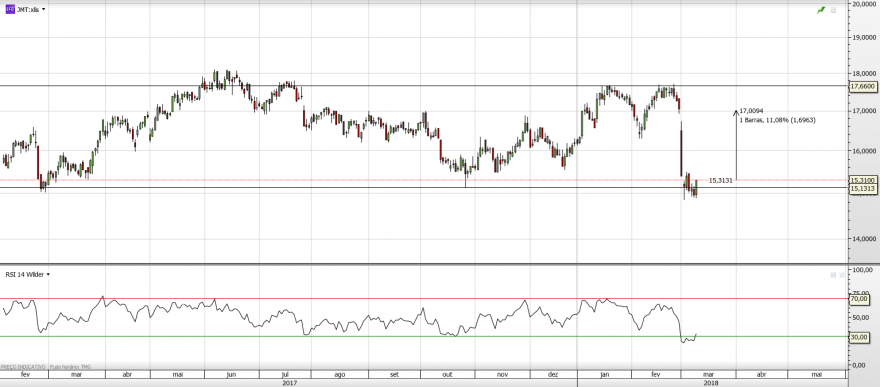The height and width of the screenshot is (387, 880).
Task: Click the 'jan' month on time axis
Action: [x=604, y=374]
